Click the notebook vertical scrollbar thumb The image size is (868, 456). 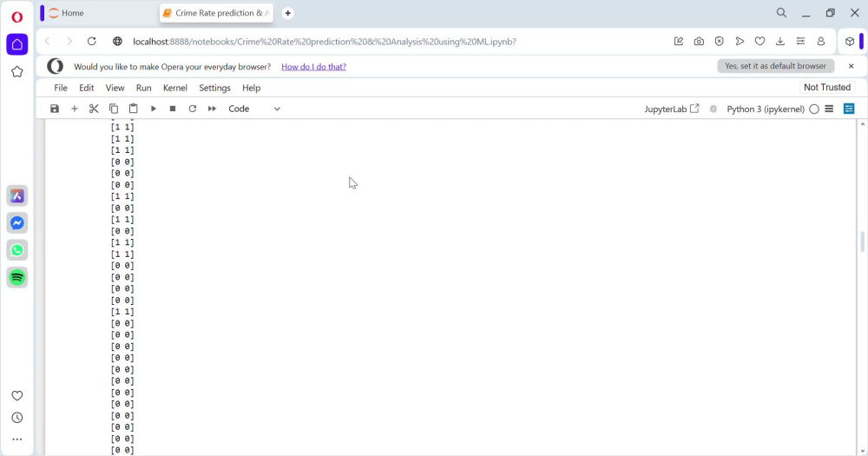point(863,241)
